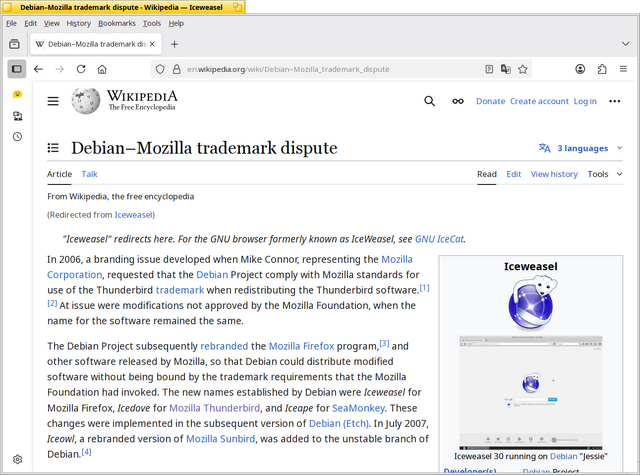
Task: View site security padlock details
Action: pyautogui.click(x=176, y=69)
